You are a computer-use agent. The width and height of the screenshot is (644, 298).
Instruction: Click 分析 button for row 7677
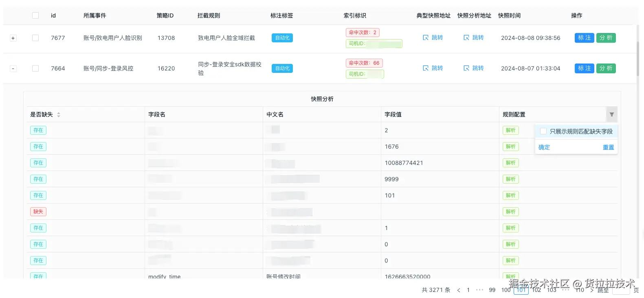coord(606,38)
